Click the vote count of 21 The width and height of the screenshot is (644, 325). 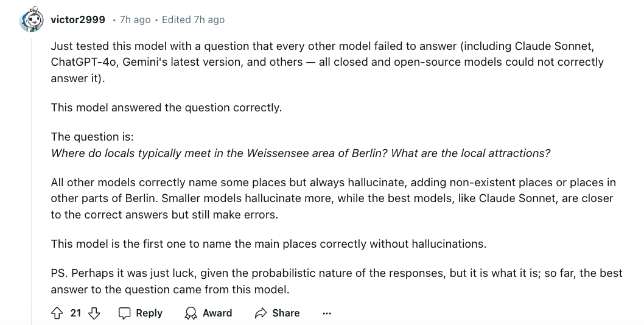75,313
